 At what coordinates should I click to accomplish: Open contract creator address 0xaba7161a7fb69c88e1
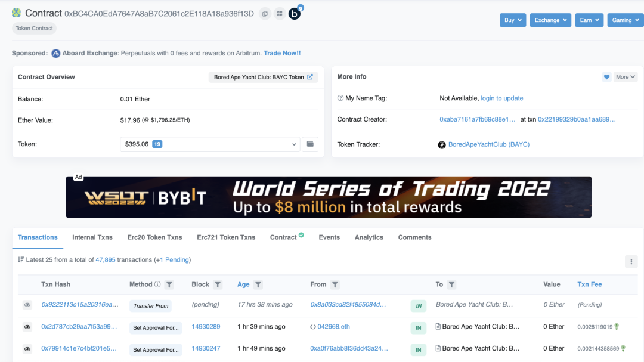(x=477, y=119)
